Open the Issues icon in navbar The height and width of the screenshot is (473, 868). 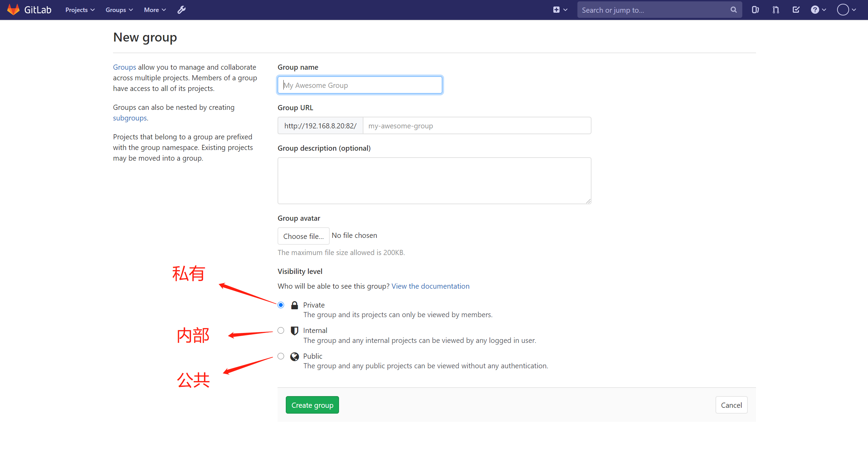755,10
